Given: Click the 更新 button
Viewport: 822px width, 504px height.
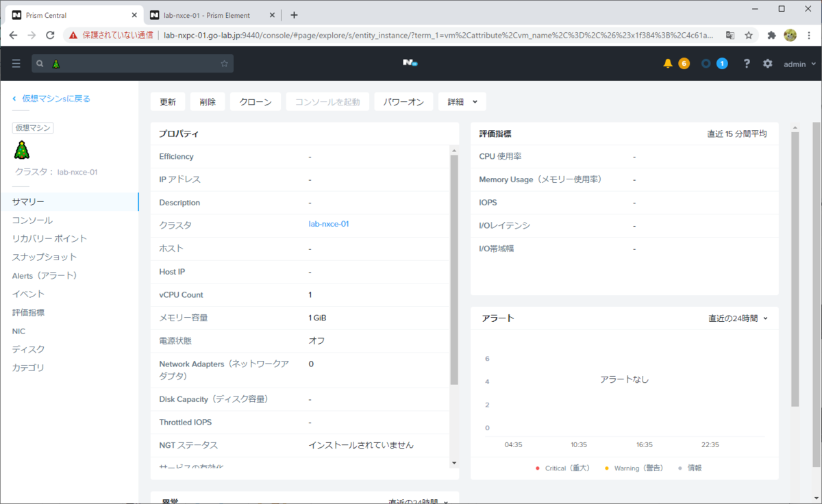Looking at the screenshot, I should pos(168,101).
